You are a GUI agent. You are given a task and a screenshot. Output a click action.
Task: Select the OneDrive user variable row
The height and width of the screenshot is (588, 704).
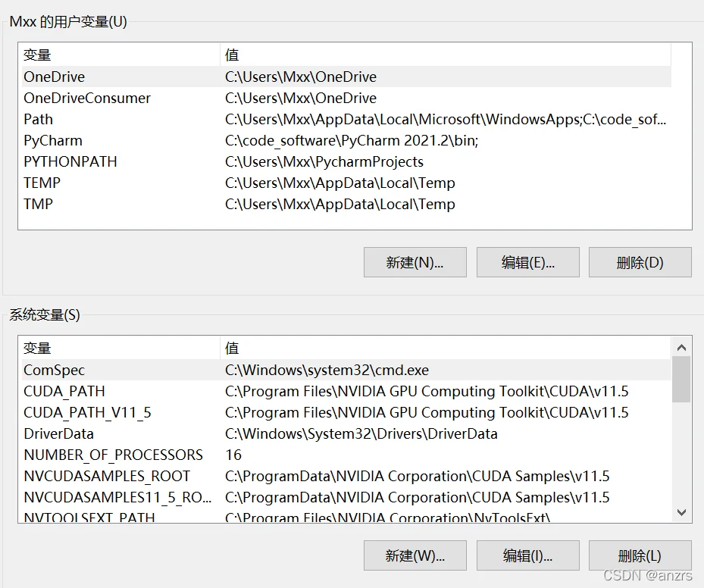[x=55, y=77]
